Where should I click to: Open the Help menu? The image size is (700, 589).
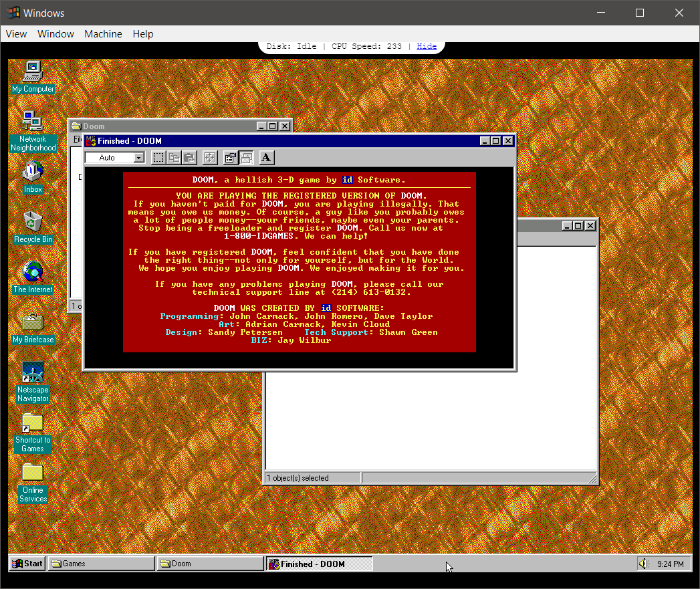(143, 34)
